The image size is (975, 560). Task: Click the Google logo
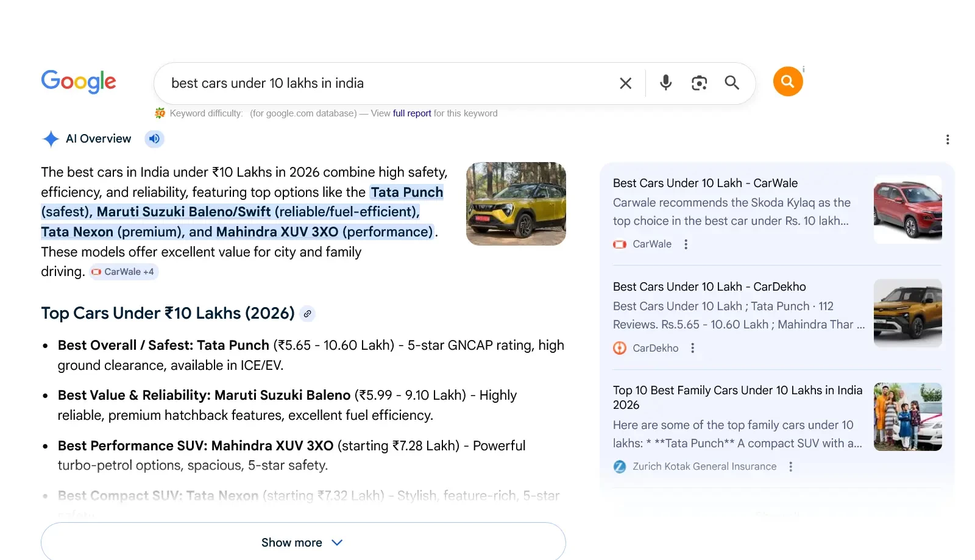pos(79,82)
